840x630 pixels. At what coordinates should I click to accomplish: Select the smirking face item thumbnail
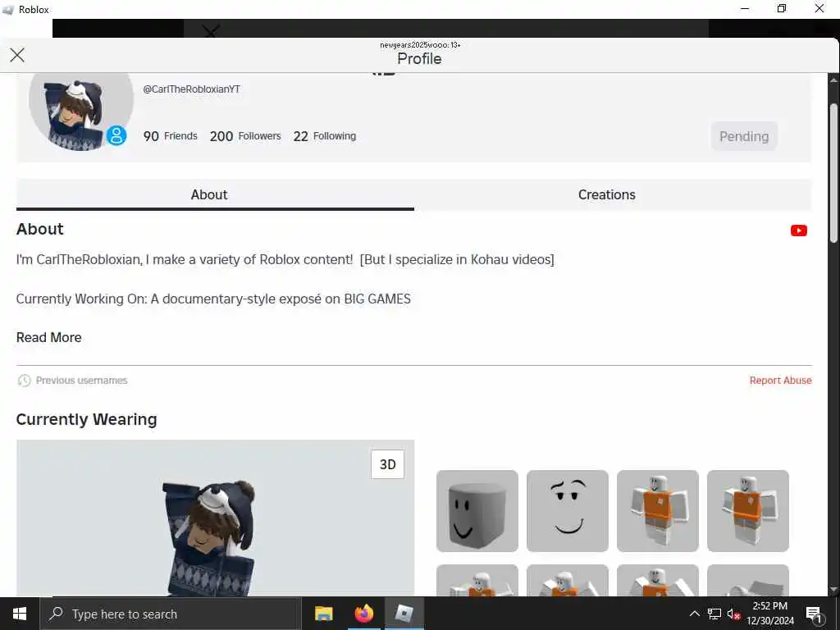point(568,511)
